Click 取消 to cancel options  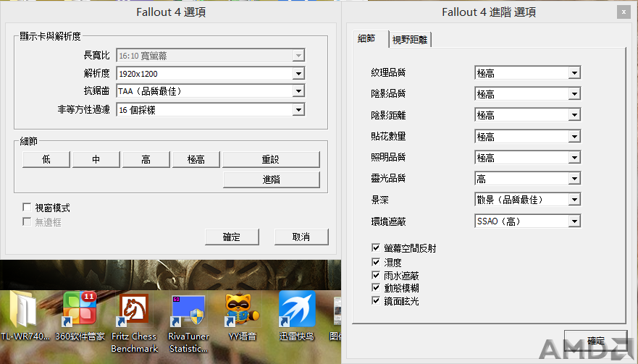(x=301, y=237)
